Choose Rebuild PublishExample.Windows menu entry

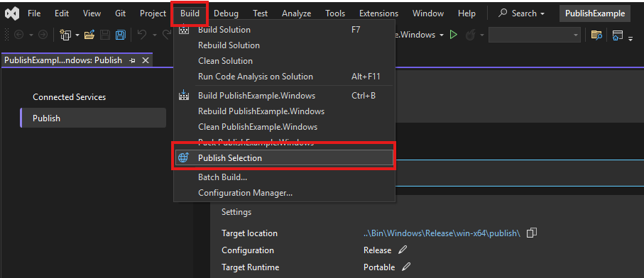tap(284, 111)
